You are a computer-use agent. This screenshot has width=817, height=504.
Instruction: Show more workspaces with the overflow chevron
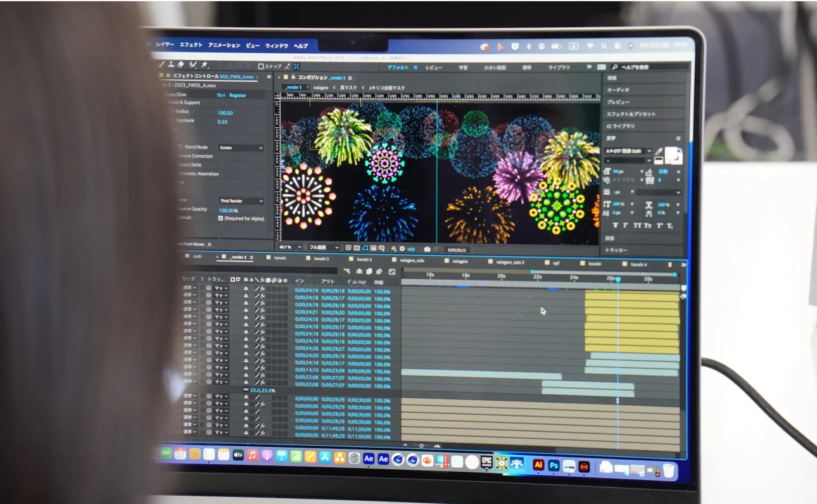(x=588, y=66)
